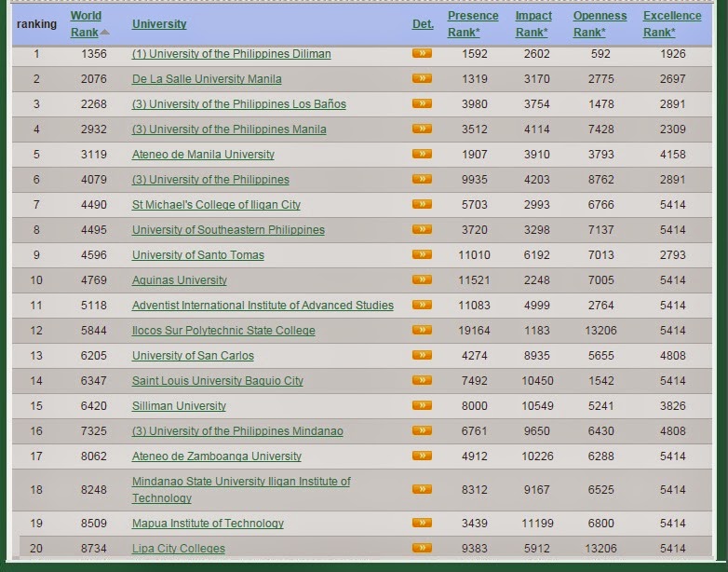Select world rank value 2076
Image resolution: width=728 pixels, height=572 pixels.
(x=94, y=79)
